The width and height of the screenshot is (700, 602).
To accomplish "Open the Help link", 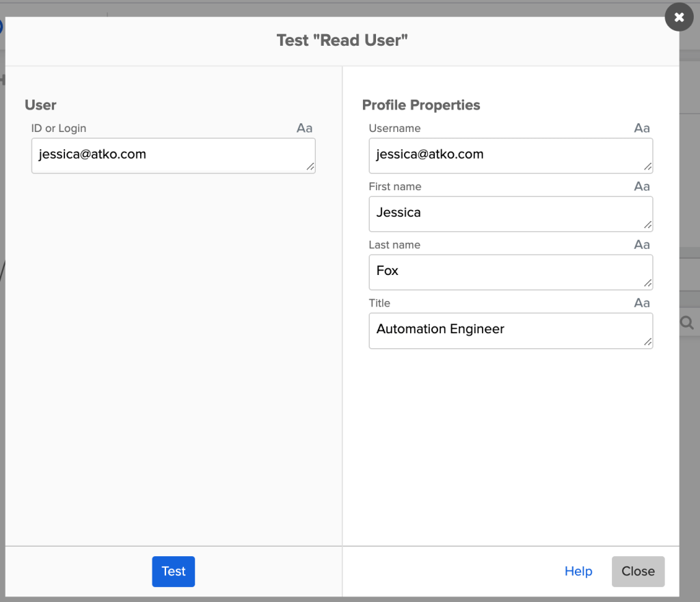I will (578, 571).
